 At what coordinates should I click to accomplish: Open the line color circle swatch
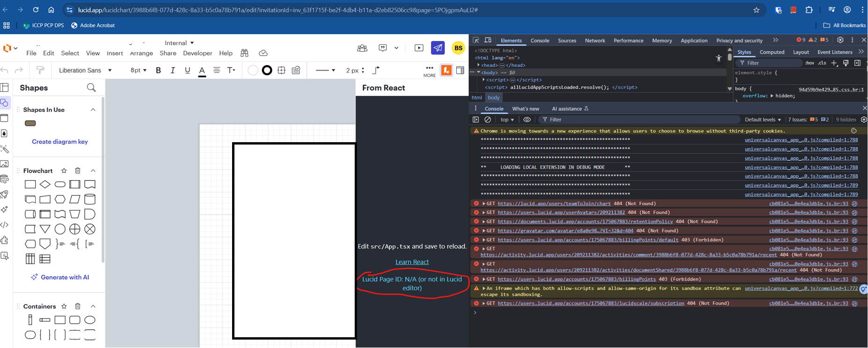[x=267, y=70]
